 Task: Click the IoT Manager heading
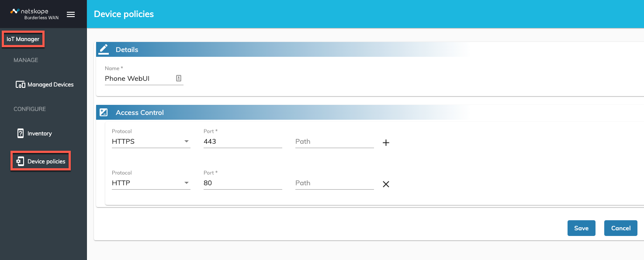(x=23, y=39)
